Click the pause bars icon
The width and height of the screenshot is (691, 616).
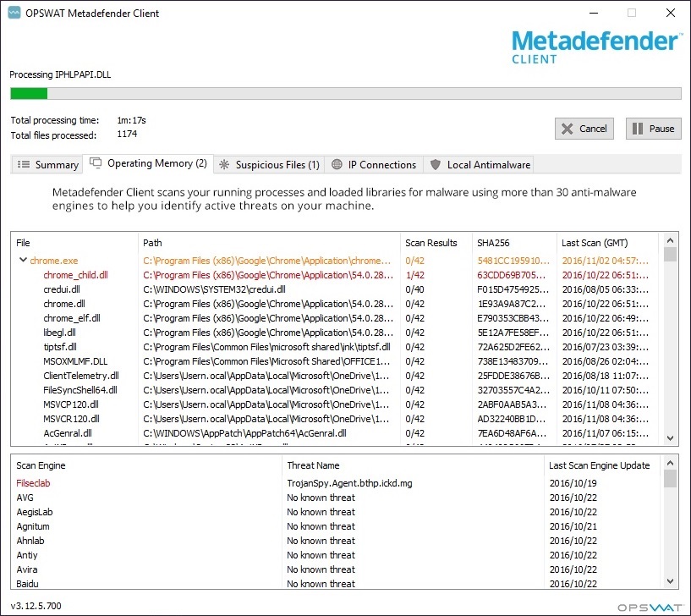click(x=637, y=129)
